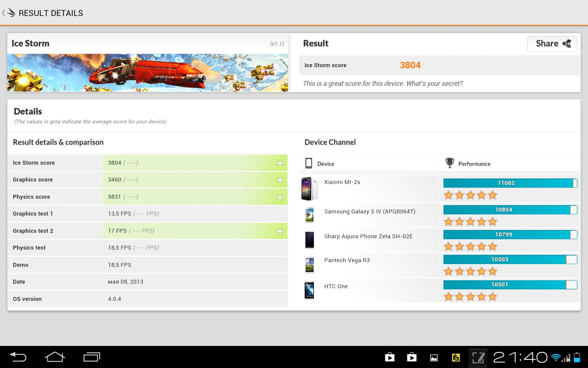Expand the Physics score details
The image size is (588, 368).
(x=280, y=197)
